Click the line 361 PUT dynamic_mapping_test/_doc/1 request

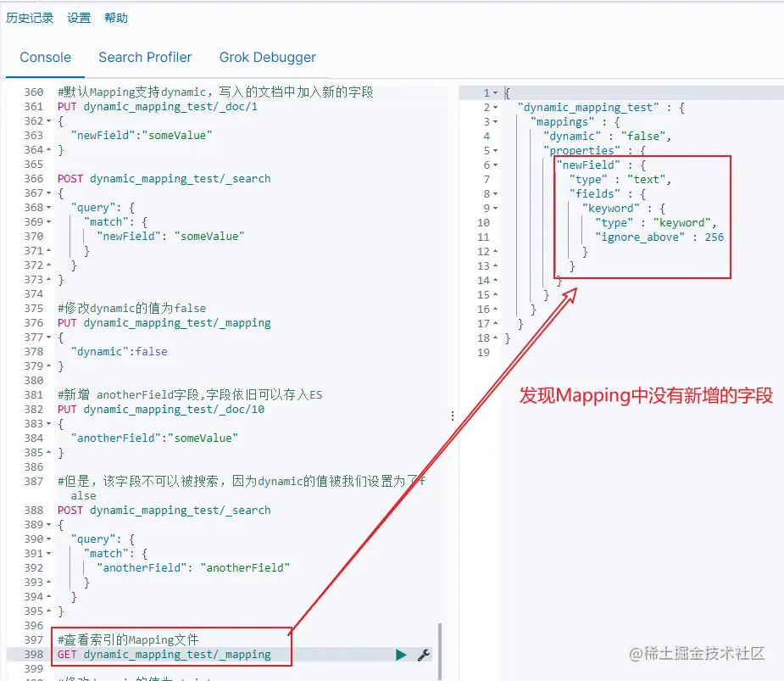158,107
